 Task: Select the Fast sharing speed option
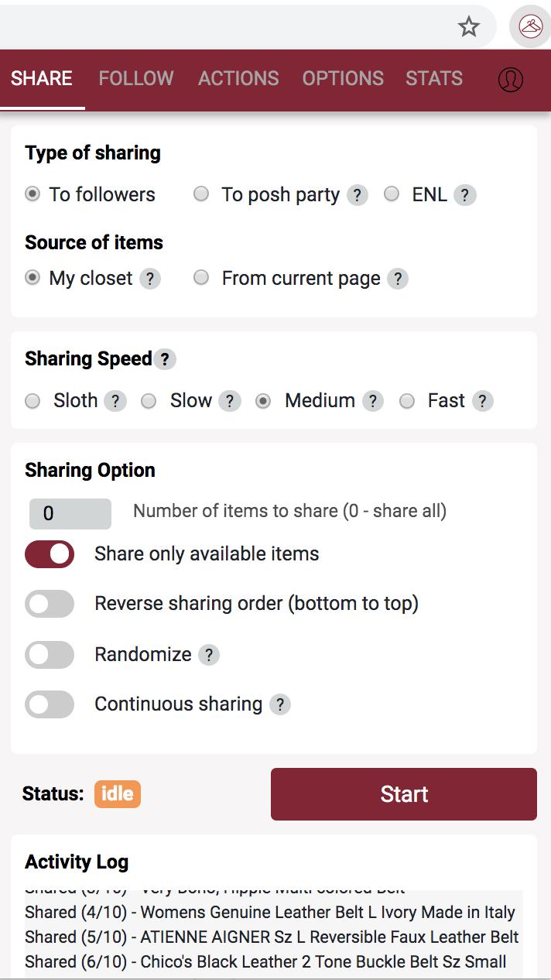coord(407,401)
